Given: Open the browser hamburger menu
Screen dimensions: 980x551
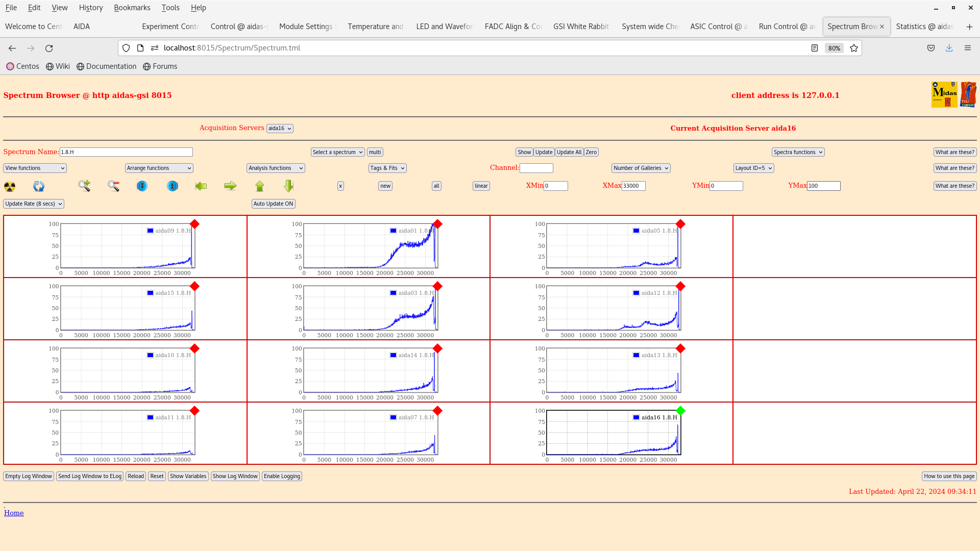Looking at the screenshot, I should (x=967, y=48).
